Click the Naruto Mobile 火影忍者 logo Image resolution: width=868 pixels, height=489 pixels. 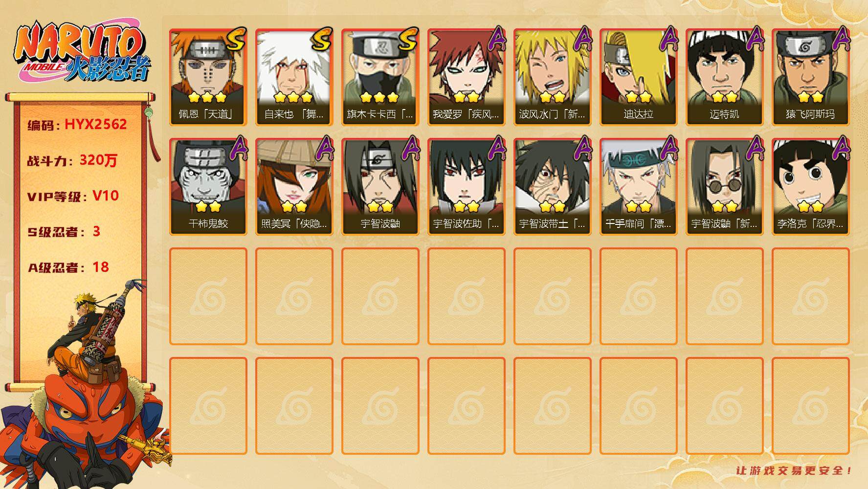(81, 52)
